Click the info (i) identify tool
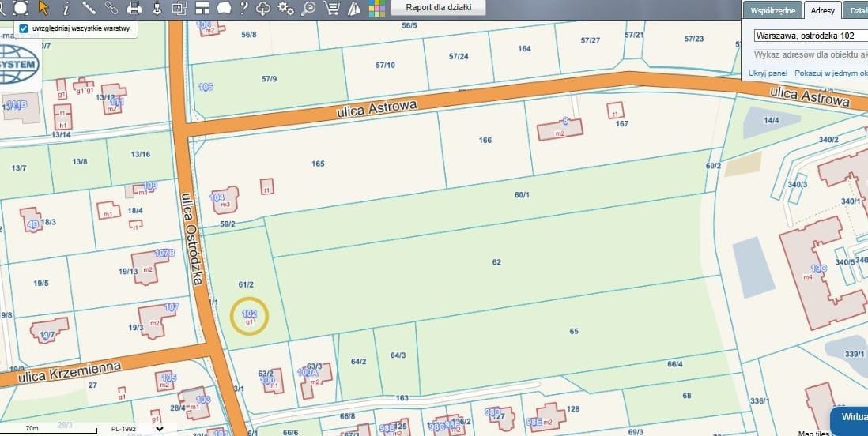Screen dimensions: 868x436 tap(66, 8)
